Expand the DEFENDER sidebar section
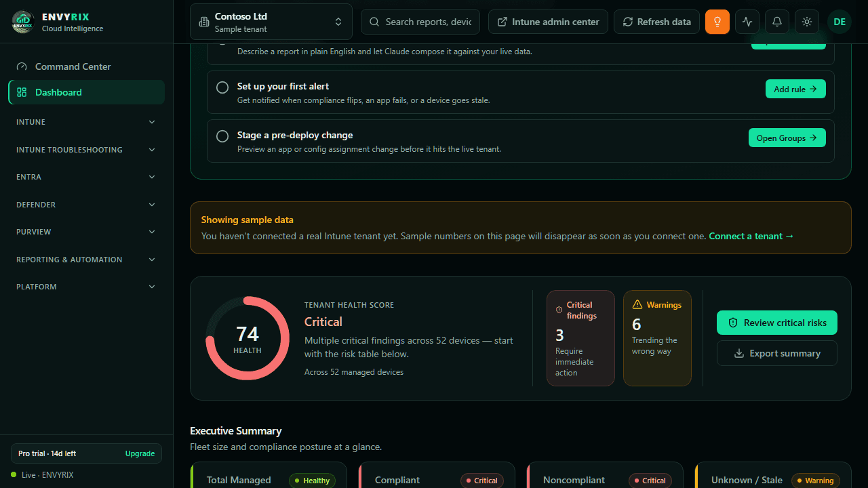868x488 pixels. pos(87,205)
